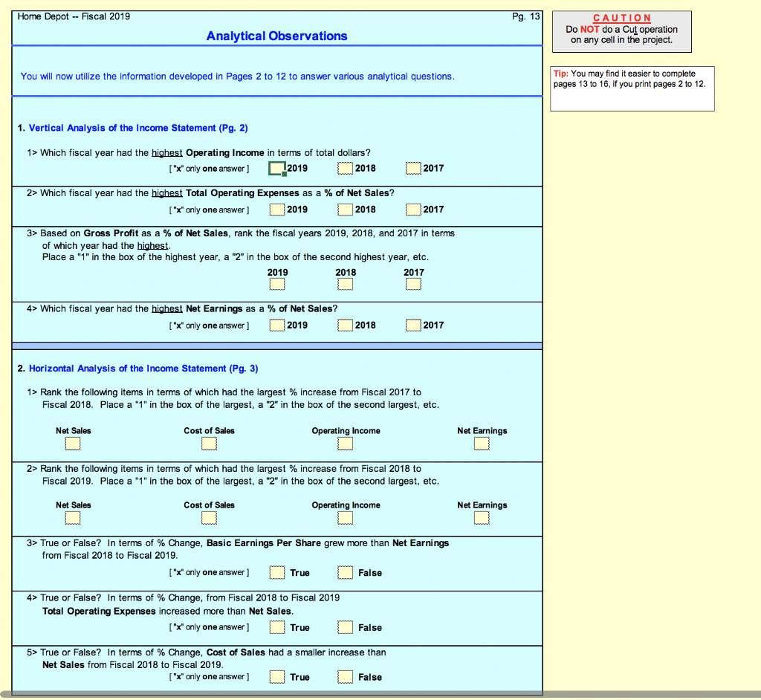Viewport: 761px width, 700px height.
Task: Select True for Total Operating Expenses question
Action: [x=277, y=627]
